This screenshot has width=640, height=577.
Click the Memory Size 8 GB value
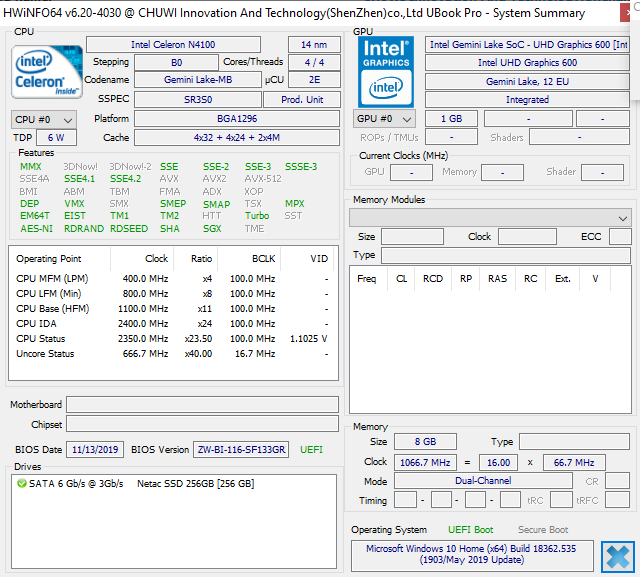coord(425,442)
